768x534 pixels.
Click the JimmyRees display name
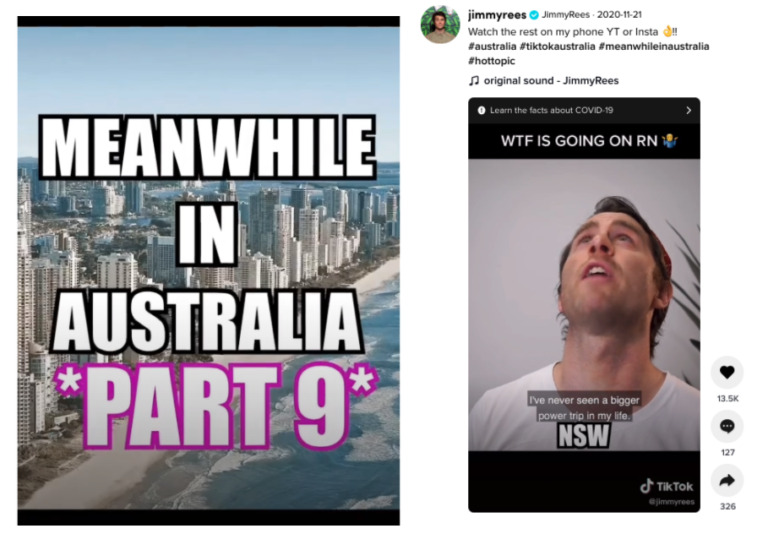[565, 15]
